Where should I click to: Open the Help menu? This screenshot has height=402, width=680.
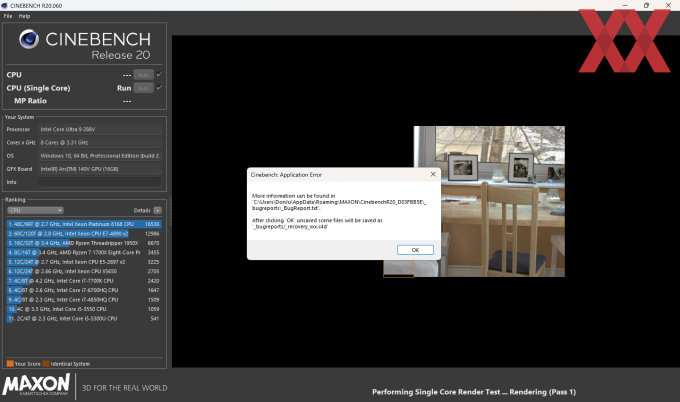click(24, 16)
